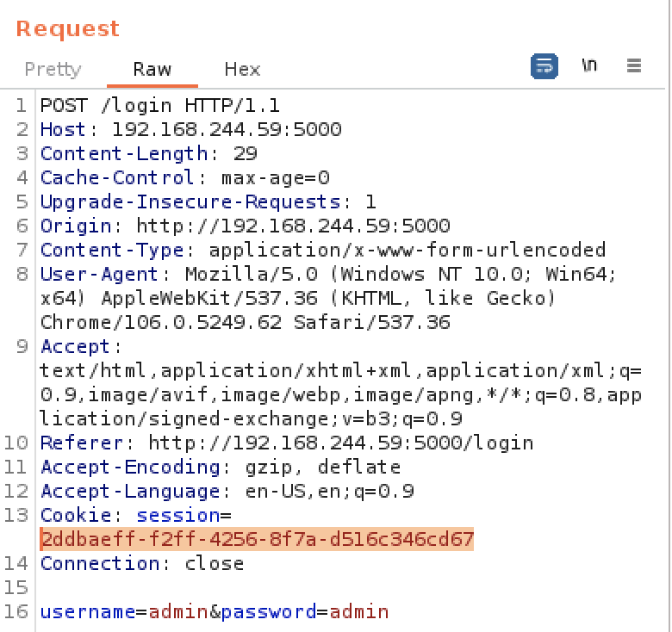Open the hamburger options menu
Viewport: 672px width, 632px height.
[x=634, y=65]
